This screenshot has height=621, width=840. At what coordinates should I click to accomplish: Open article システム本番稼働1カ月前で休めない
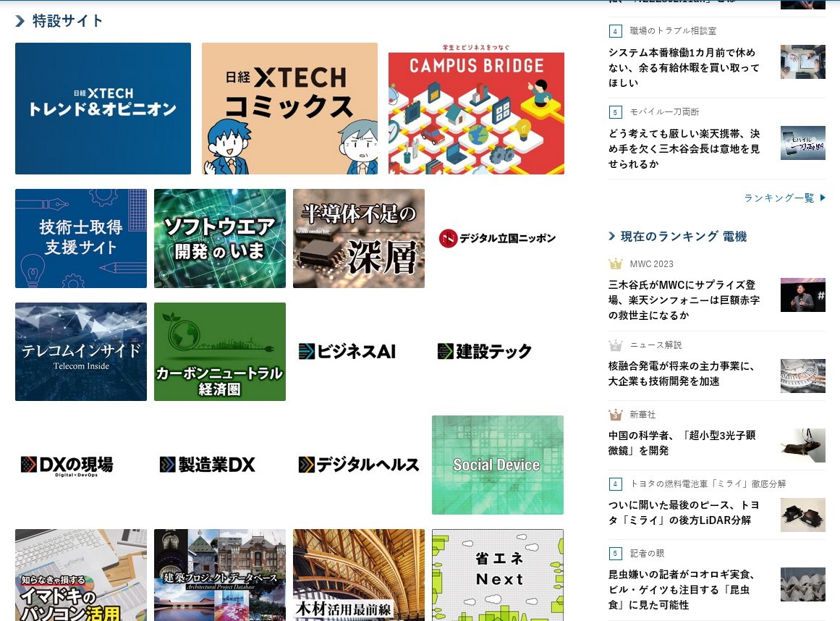point(684,67)
